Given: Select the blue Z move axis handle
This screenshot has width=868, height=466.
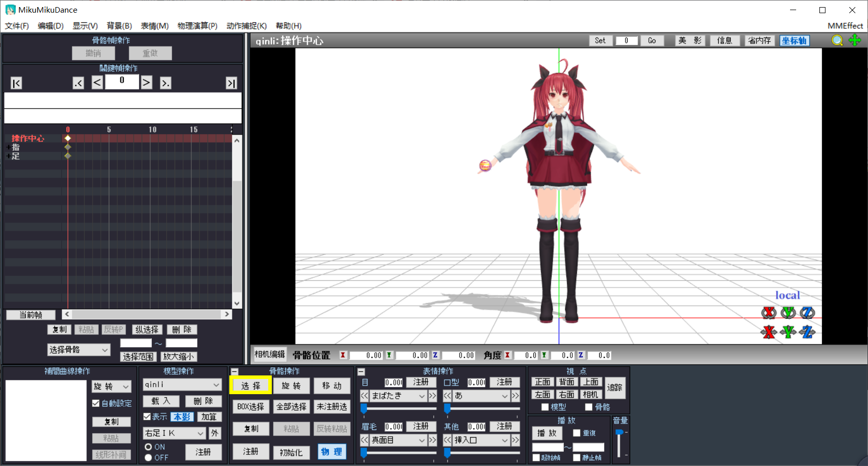Looking at the screenshot, I should click(x=807, y=332).
